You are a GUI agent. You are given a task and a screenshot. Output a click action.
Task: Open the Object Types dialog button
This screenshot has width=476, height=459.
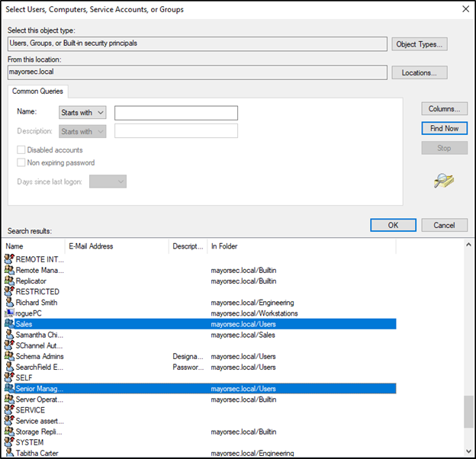[420, 44]
